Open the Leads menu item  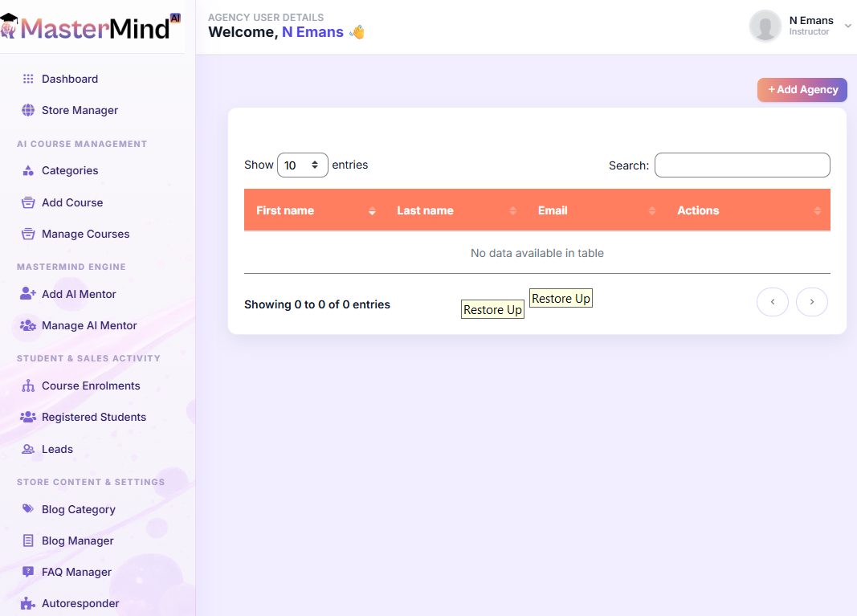57,449
